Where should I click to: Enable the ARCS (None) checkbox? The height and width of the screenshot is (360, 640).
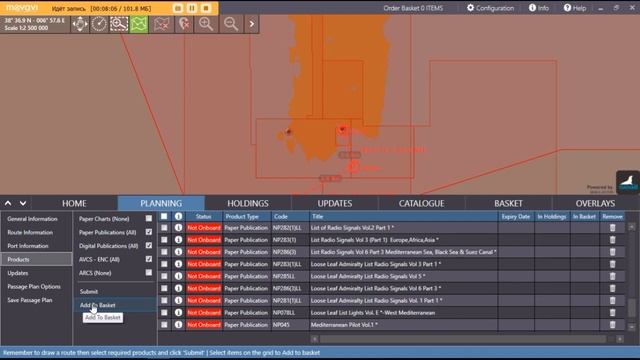(149, 272)
